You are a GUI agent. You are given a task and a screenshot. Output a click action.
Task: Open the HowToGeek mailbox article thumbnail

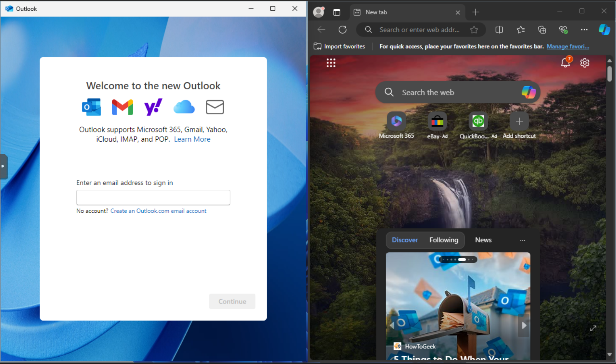458,306
